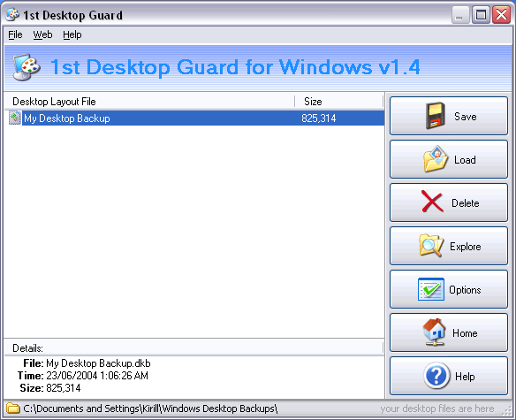This screenshot has width=516, height=420.
Task: Click the blue question mark Help icon
Action: point(436,376)
